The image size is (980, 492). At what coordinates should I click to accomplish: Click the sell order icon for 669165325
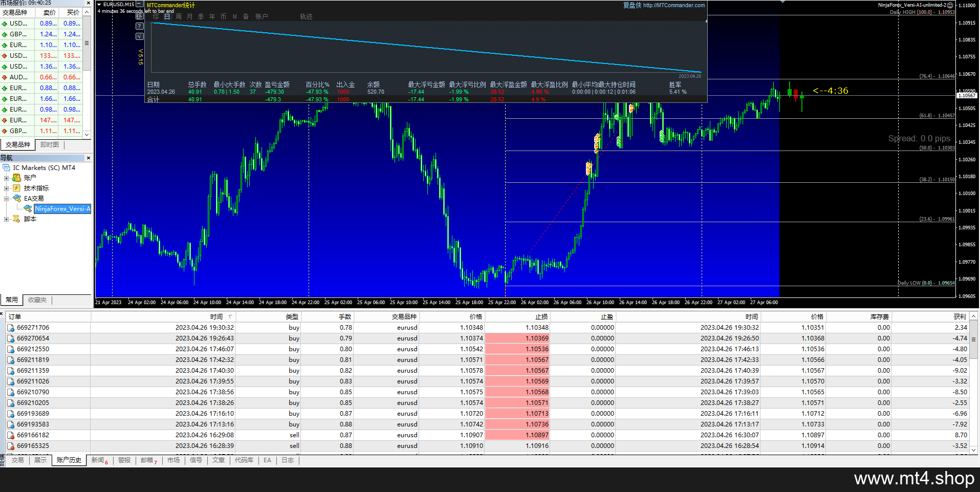pyautogui.click(x=11, y=446)
